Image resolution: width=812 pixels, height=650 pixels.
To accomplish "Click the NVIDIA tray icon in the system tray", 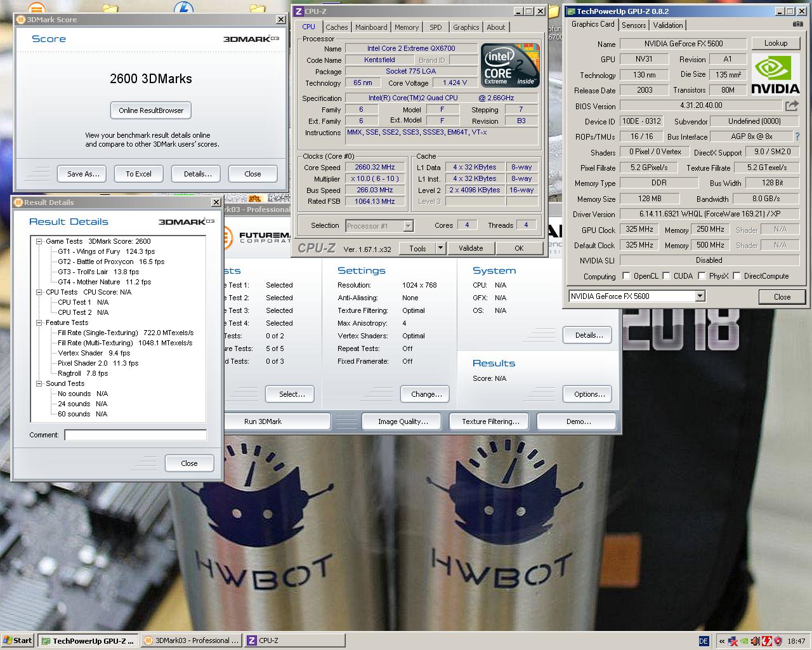I will click(x=744, y=641).
